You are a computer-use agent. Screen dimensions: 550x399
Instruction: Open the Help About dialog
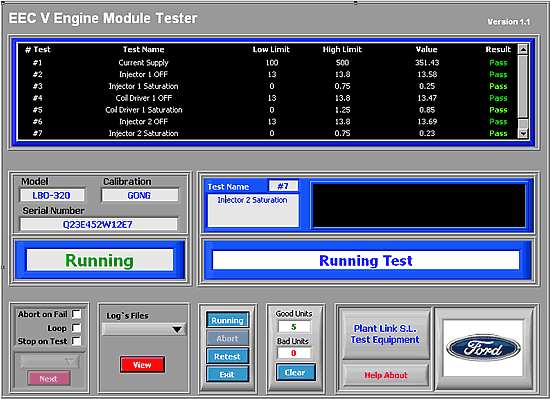[x=385, y=375]
